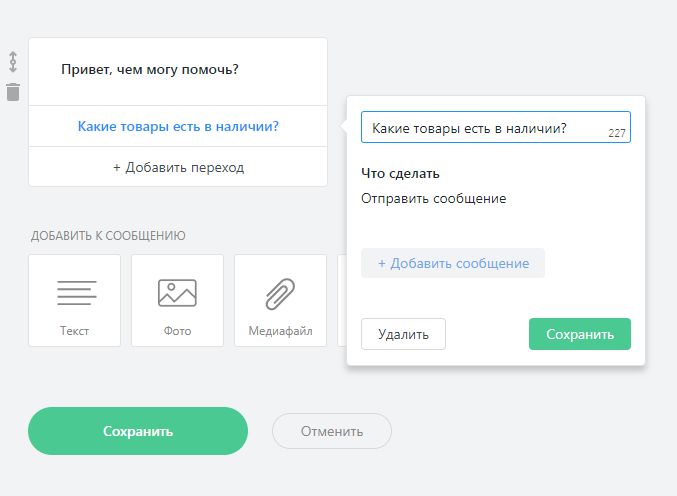Click the 'Что сделать' heading in popup
Screen dimensions: 677x496
tap(400, 173)
